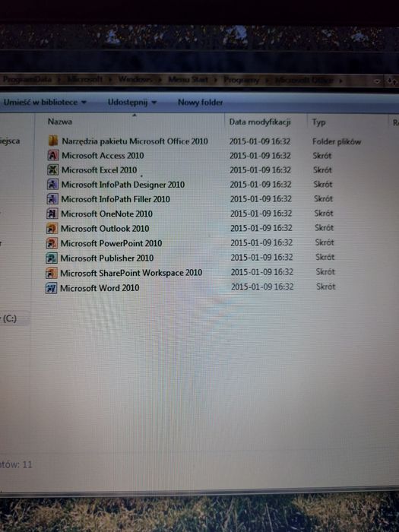Sort by the Typ column header
Image resolution: width=399 pixels, height=532 pixels.
(318, 122)
